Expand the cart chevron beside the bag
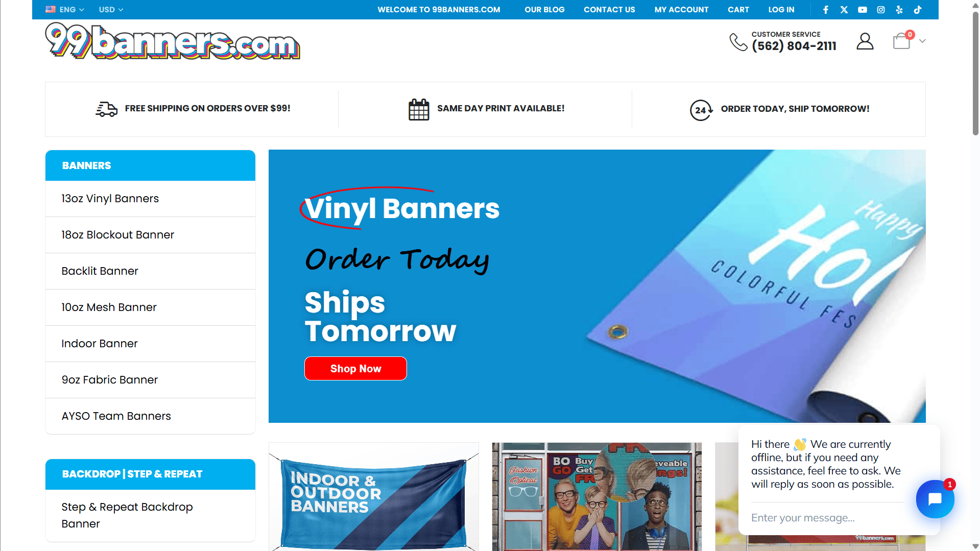Viewport: 980px width, 551px height. tap(922, 41)
